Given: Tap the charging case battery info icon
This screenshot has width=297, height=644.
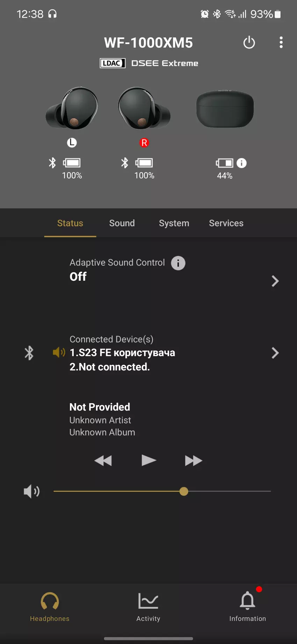Looking at the screenshot, I should [241, 163].
